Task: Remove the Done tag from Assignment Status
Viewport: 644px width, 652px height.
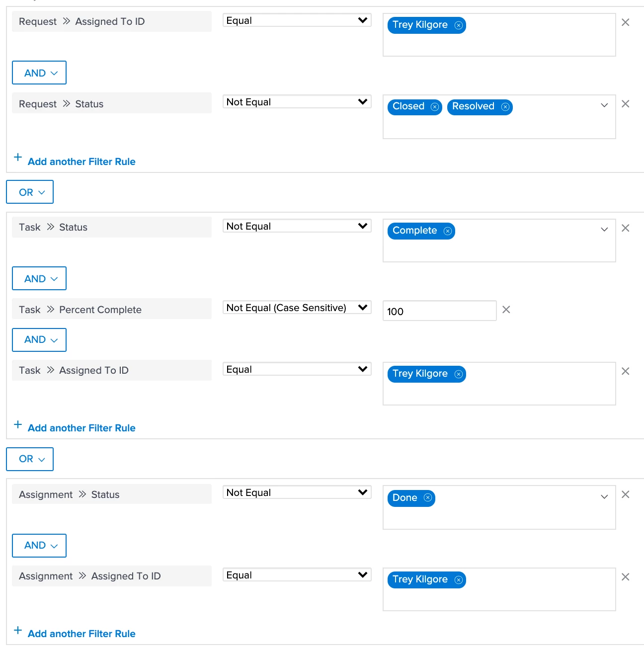Action: pos(428,498)
